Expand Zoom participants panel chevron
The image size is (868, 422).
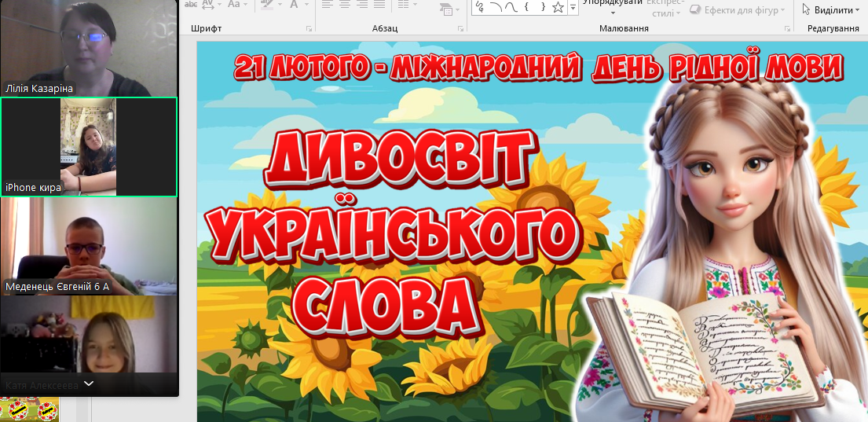(89, 383)
